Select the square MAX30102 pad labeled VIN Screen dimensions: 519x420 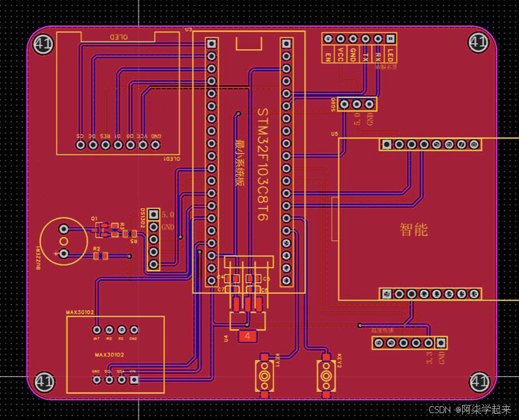tap(134, 379)
